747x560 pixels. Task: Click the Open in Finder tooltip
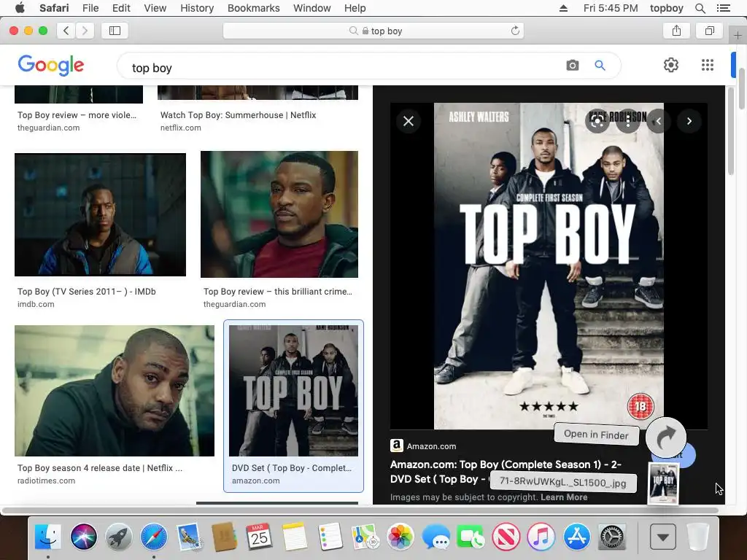(596, 435)
